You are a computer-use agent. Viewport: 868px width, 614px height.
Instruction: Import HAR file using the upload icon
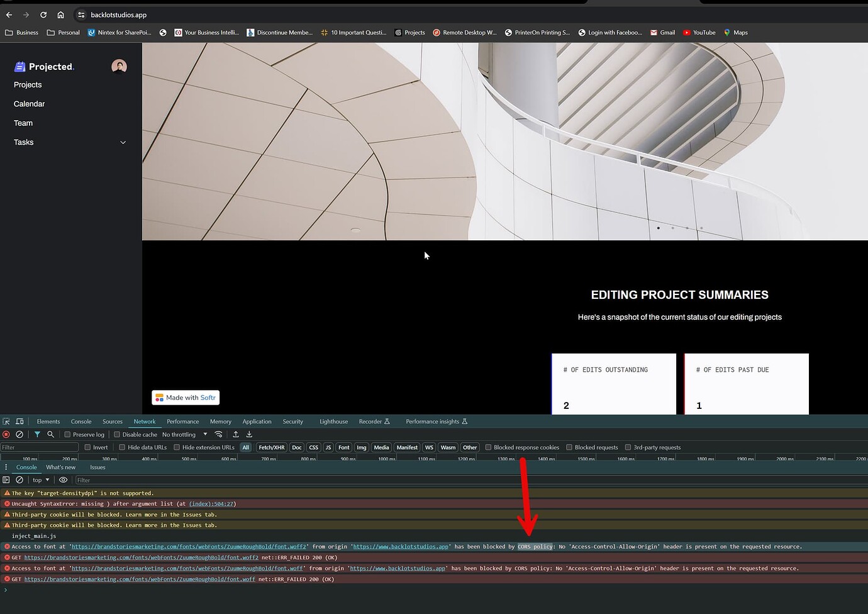[235, 434]
